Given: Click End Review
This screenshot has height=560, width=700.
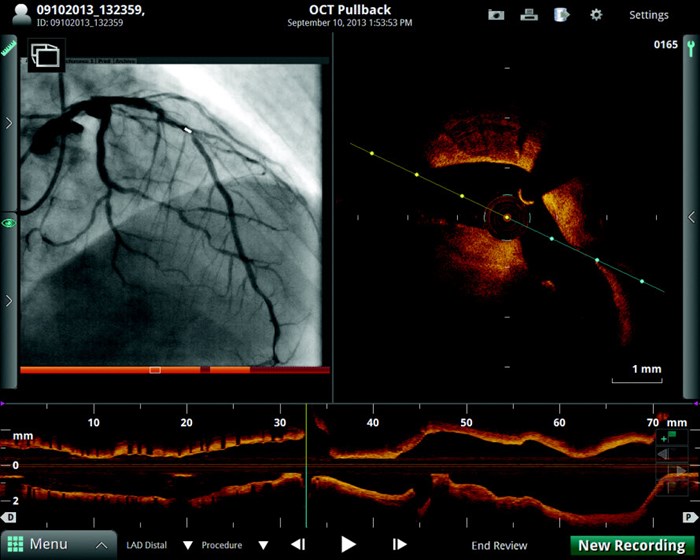Looking at the screenshot, I should [499, 545].
